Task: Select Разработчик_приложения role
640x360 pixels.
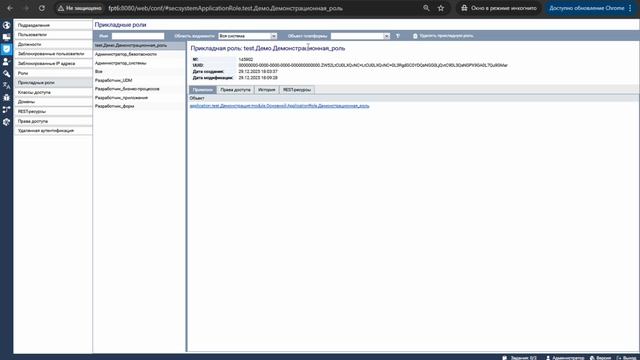Action: (139, 98)
